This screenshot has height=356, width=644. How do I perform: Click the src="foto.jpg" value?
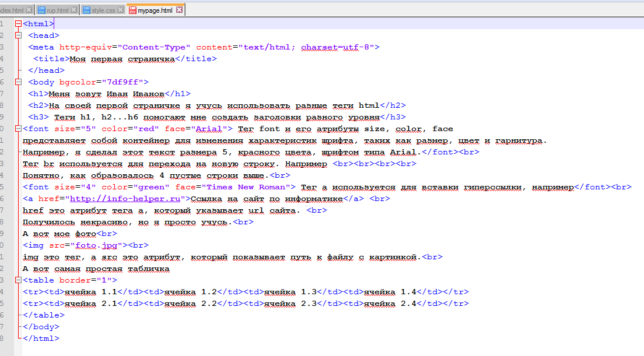tap(99, 245)
